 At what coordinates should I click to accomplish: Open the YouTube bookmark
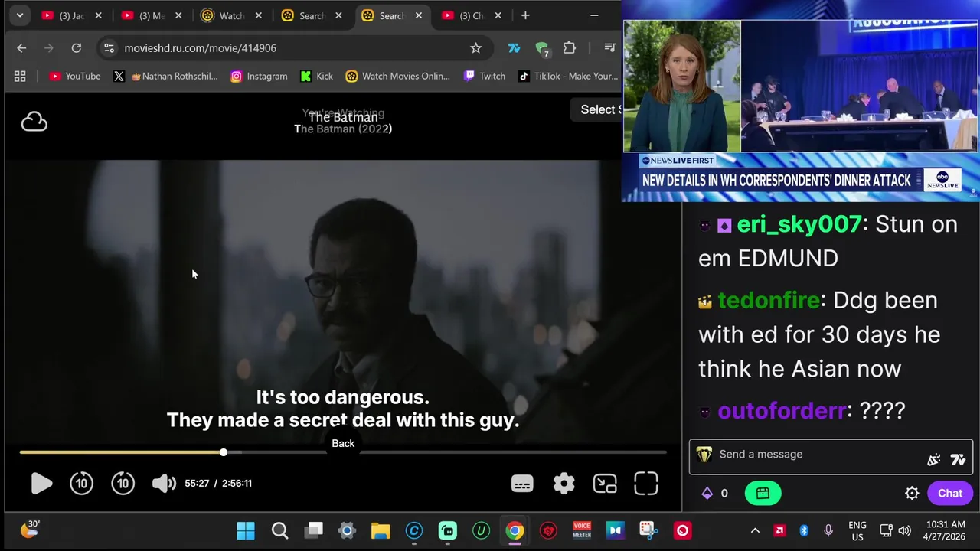(74, 76)
